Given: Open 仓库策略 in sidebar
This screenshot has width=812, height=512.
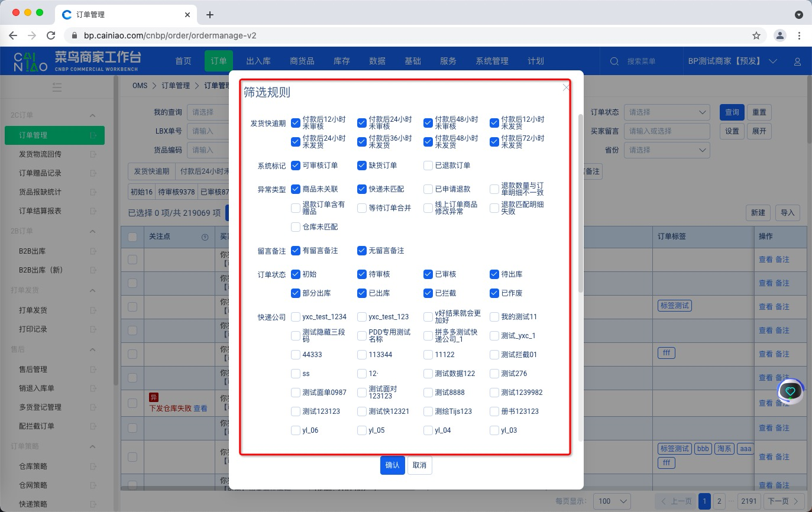Looking at the screenshot, I should 33,466.
